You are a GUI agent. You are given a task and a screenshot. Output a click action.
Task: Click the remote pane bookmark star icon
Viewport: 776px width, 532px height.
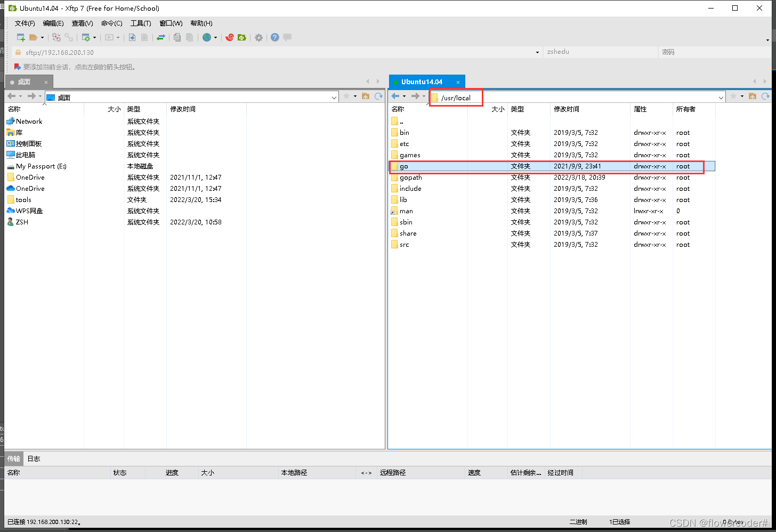[x=733, y=96]
